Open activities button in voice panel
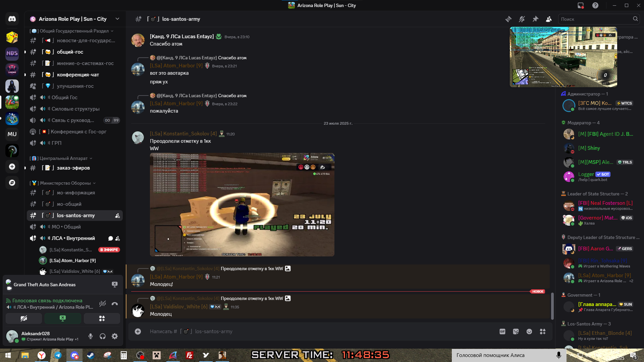Viewport: 644px width, 362px height. point(102,318)
